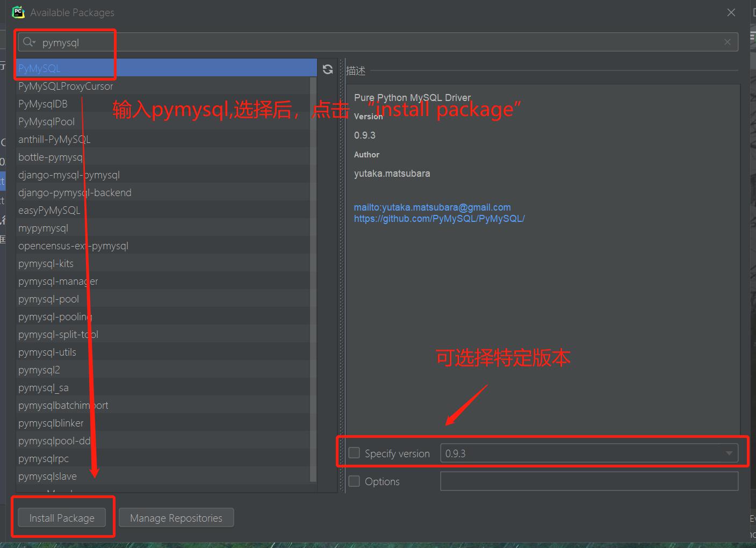Select PyMysqlPool package
The image size is (756, 548).
tap(163, 121)
